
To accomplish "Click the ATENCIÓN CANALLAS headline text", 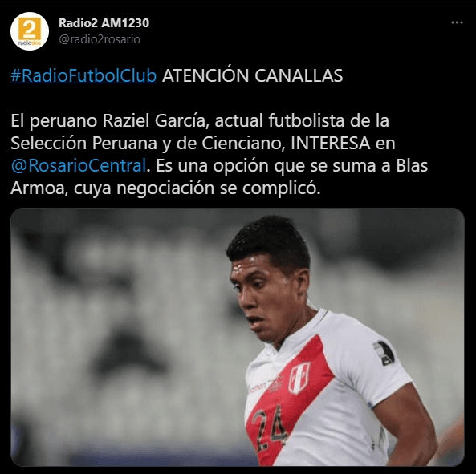I will point(252,75).
